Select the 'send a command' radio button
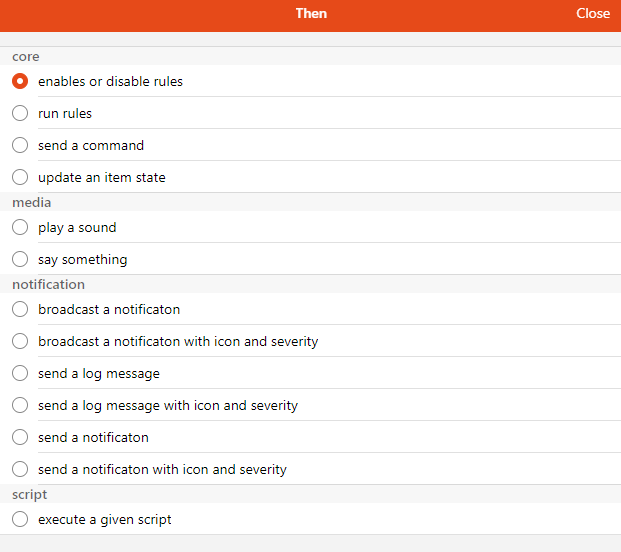The width and height of the screenshot is (621, 552). 20,145
